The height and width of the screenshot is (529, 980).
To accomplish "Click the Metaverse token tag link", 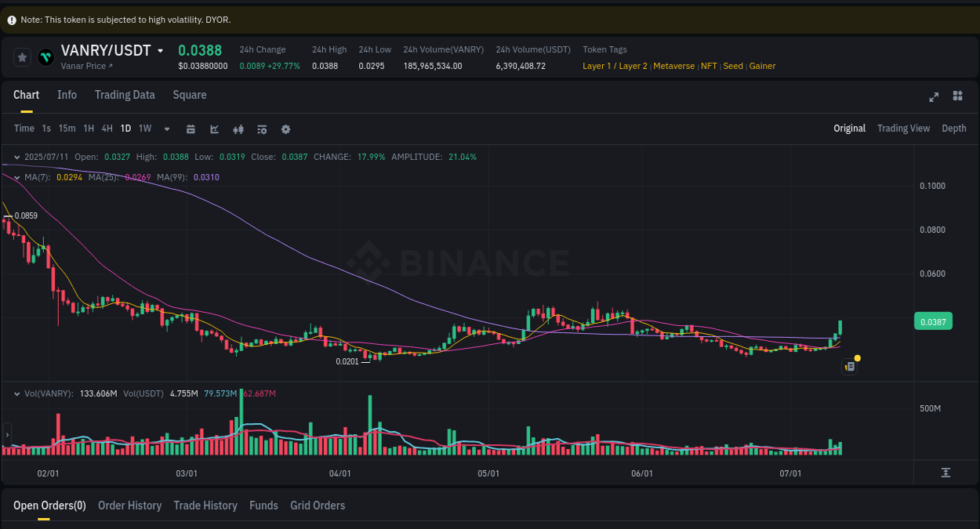I will point(673,66).
